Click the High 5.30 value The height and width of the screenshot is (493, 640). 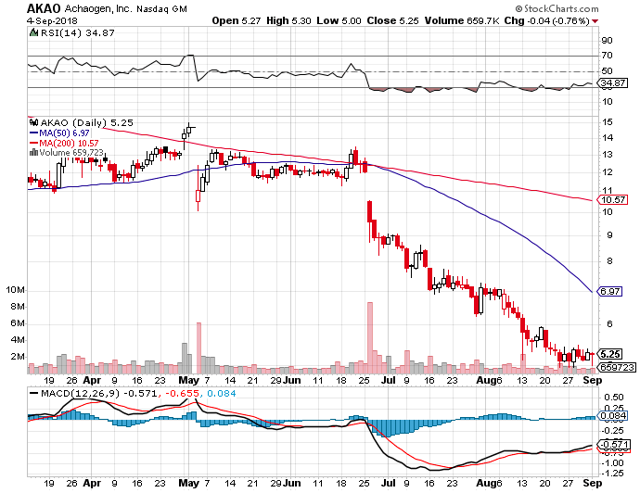click(289, 21)
